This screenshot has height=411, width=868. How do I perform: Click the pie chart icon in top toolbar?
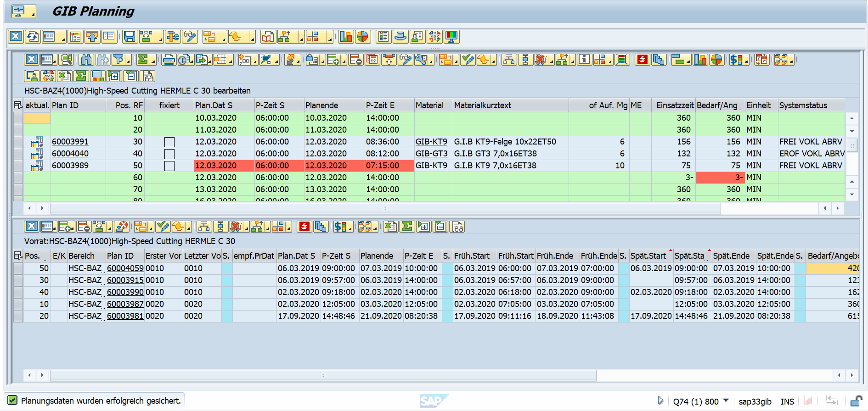pyautogui.click(x=362, y=37)
